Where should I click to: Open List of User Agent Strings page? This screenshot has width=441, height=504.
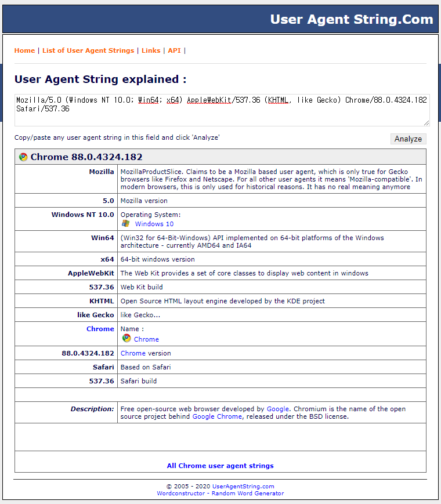[x=88, y=50]
